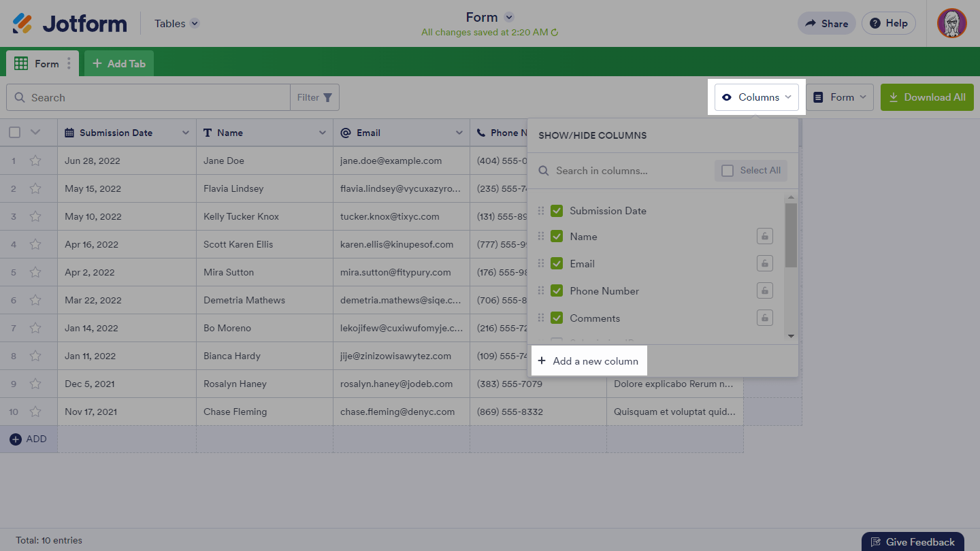Click Download All button
The image size is (980, 551).
(927, 97)
